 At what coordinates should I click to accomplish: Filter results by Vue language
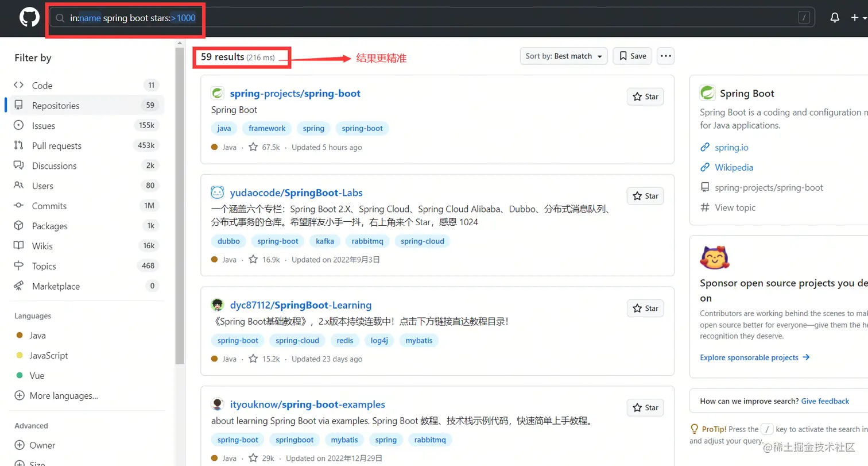point(37,376)
